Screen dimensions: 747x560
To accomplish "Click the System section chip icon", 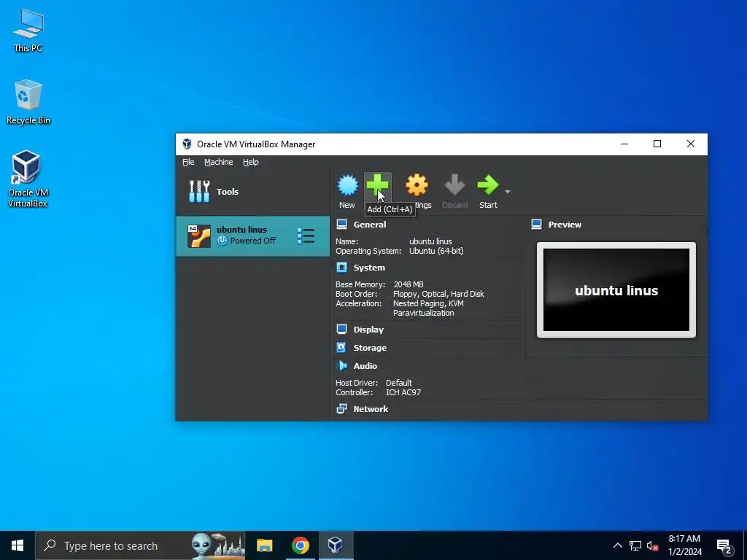I will pyautogui.click(x=341, y=267).
